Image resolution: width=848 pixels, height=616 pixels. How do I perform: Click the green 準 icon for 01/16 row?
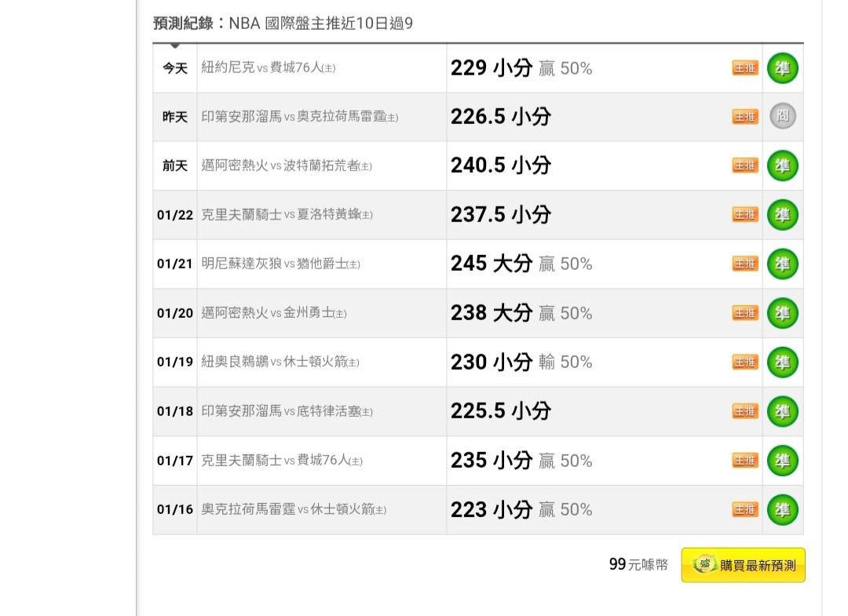coord(782,509)
